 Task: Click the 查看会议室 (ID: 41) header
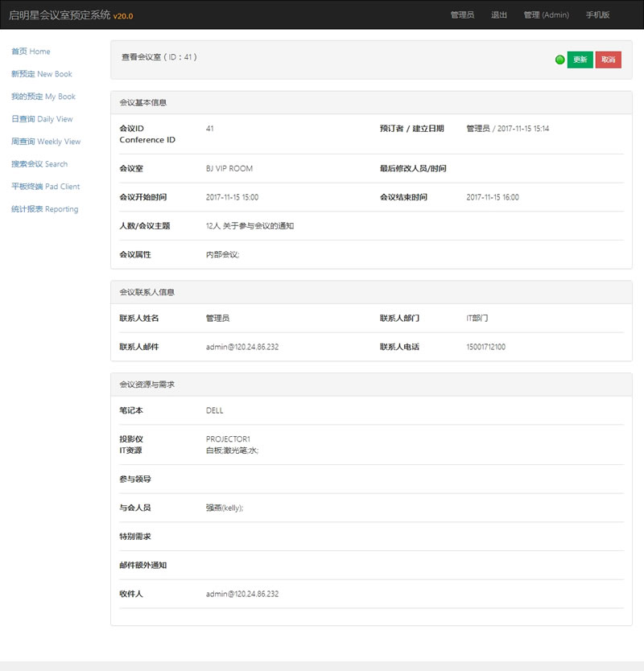[x=158, y=58]
